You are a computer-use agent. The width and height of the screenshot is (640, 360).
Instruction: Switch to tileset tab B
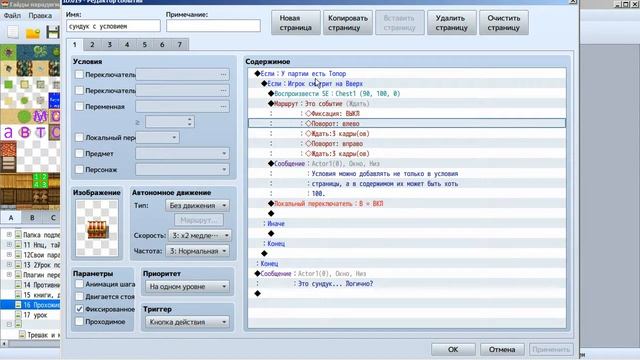pyautogui.click(x=32, y=218)
